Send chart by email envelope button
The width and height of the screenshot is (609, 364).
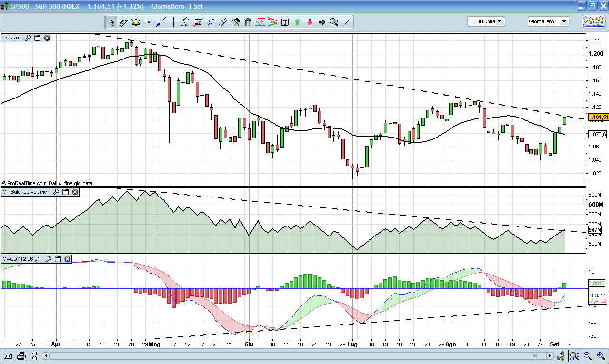[8, 356]
